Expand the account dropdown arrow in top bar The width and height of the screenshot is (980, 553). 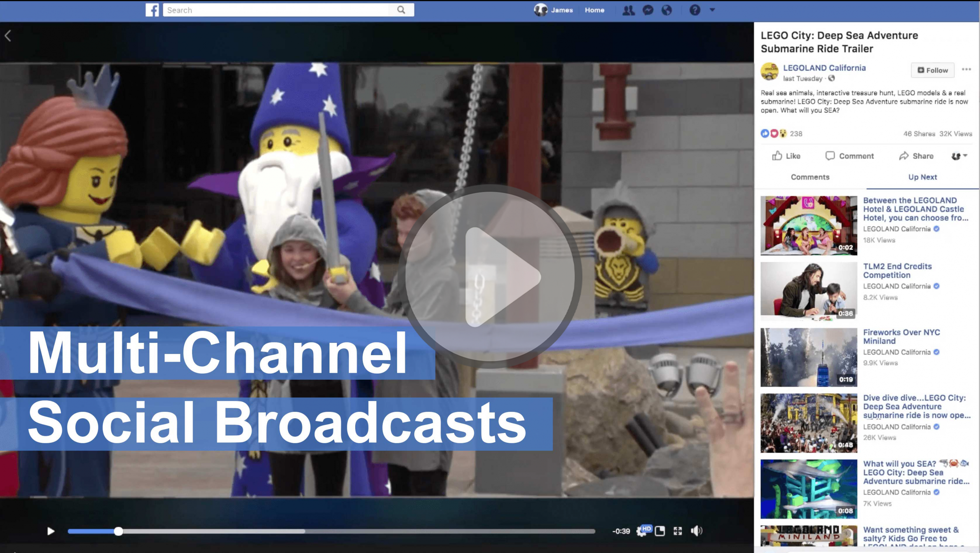pyautogui.click(x=712, y=10)
